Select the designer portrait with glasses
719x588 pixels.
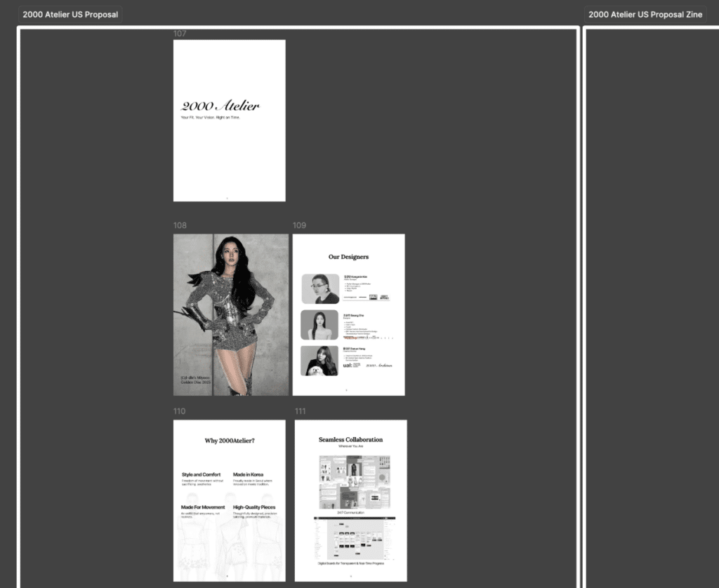pyautogui.click(x=320, y=288)
